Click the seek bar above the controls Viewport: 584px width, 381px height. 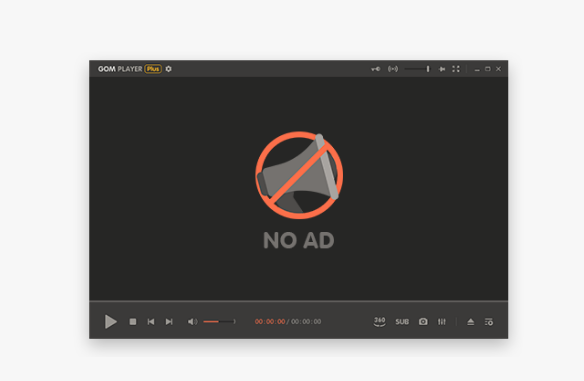pyautogui.click(x=298, y=301)
